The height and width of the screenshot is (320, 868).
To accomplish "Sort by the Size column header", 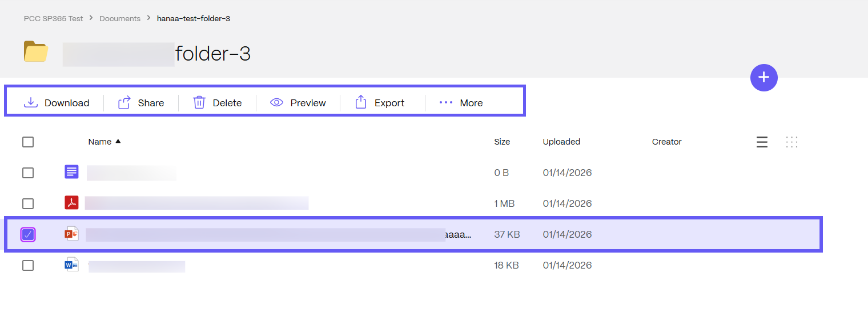I will [502, 142].
